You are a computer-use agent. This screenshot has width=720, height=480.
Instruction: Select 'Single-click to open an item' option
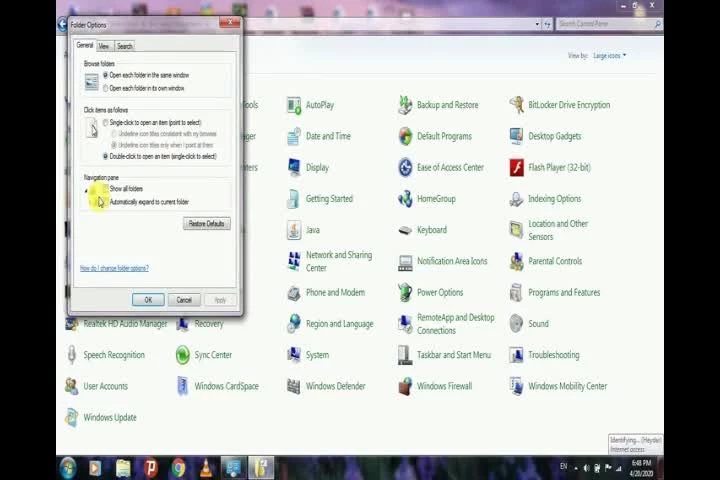(x=106, y=122)
